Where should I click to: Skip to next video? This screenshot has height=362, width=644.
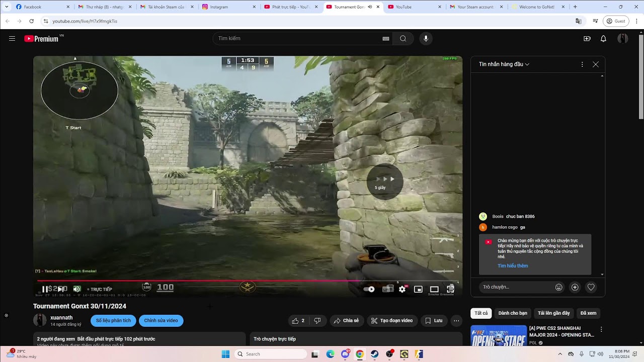coord(60,289)
